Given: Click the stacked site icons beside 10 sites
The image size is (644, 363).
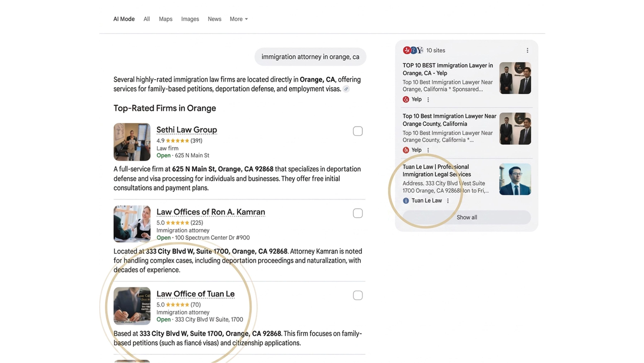Looking at the screenshot, I should pyautogui.click(x=413, y=50).
